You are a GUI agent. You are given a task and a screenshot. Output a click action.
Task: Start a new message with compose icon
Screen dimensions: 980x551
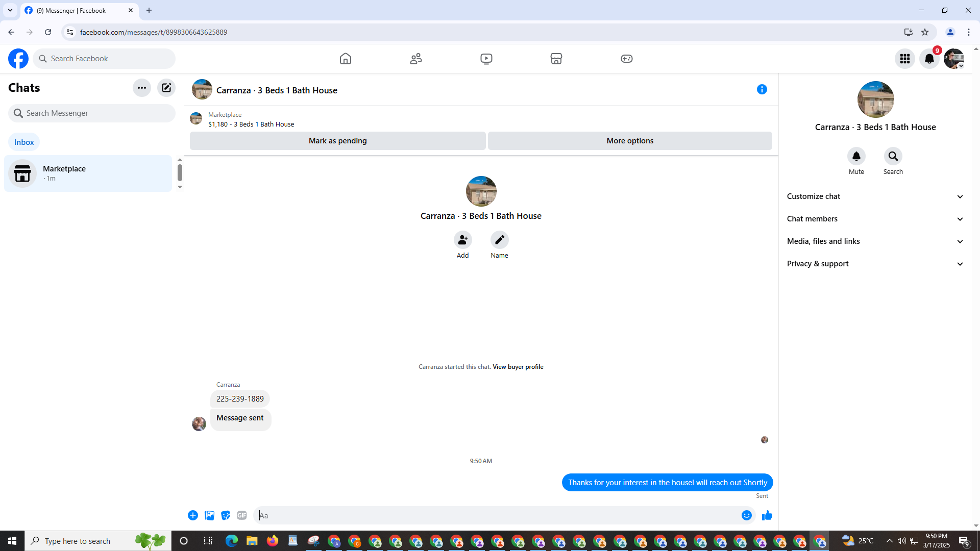[166, 88]
